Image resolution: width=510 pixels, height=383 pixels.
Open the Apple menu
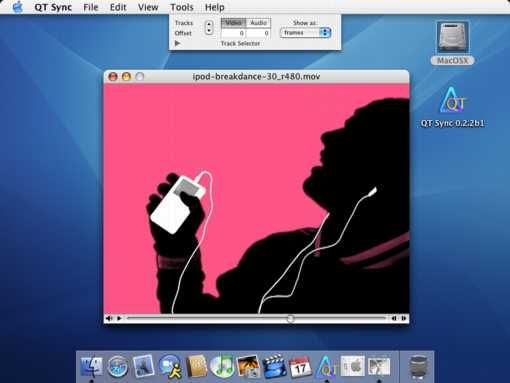[x=17, y=7]
